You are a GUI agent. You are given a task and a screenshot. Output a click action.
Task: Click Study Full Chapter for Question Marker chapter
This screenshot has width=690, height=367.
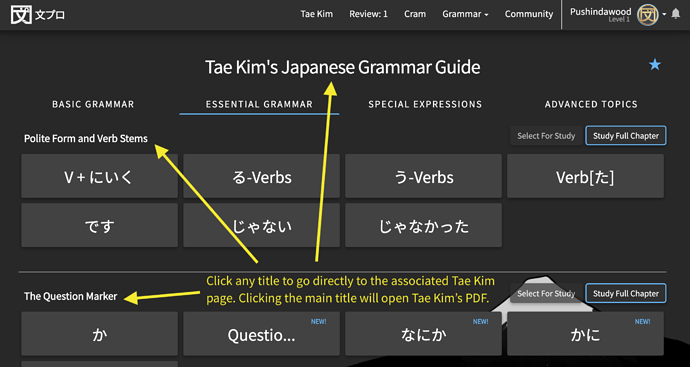click(x=626, y=294)
